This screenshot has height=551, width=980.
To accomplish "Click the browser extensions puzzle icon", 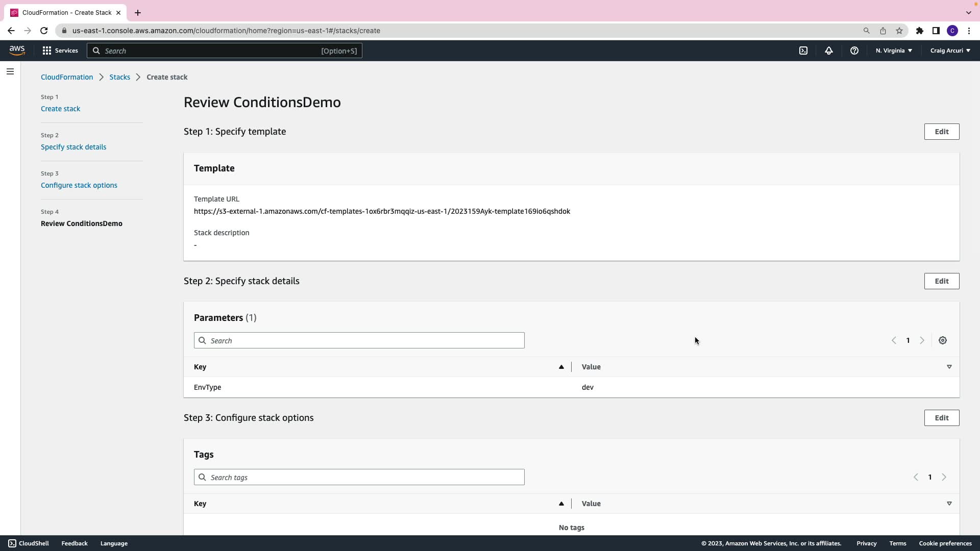I will (x=919, y=31).
